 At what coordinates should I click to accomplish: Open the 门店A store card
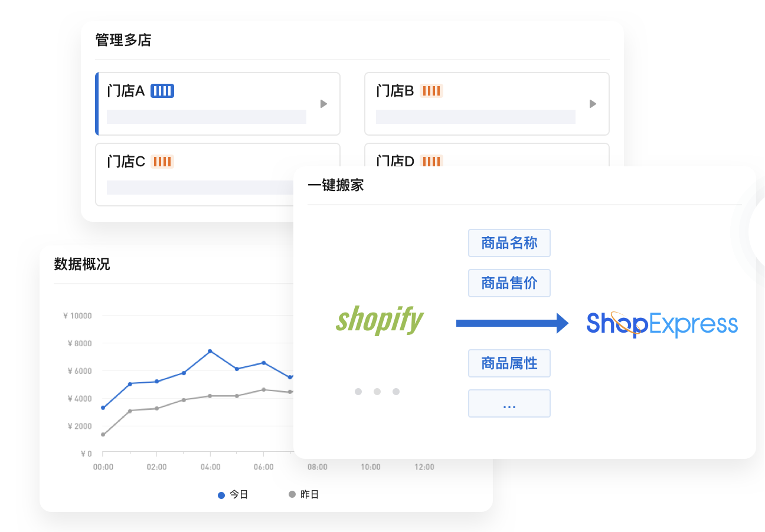point(218,104)
